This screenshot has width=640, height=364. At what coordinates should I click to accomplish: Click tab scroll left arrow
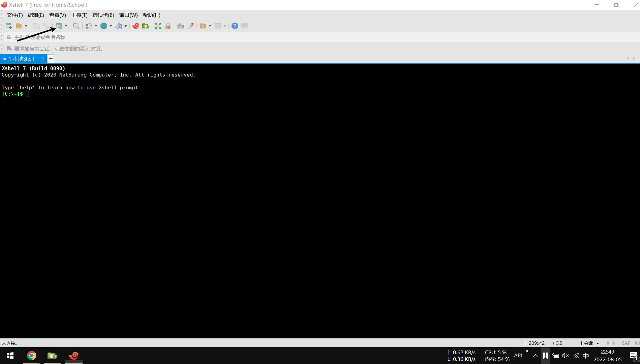[628, 59]
